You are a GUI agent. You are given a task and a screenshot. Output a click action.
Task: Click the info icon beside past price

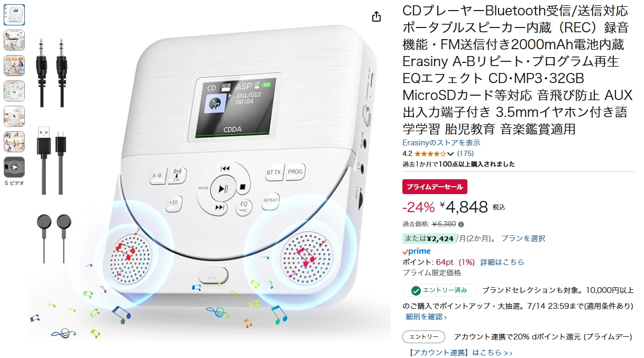click(x=461, y=224)
